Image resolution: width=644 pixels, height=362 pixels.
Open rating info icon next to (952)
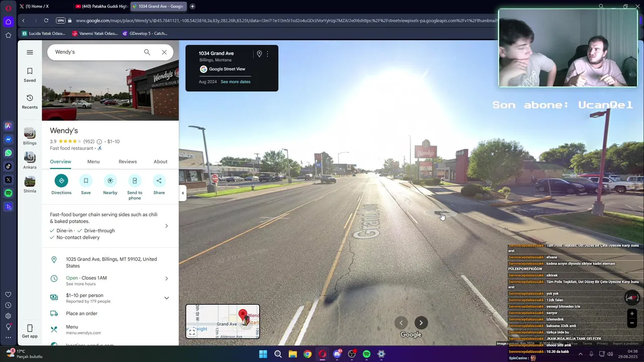pyautogui.click(x=99, y=142)
